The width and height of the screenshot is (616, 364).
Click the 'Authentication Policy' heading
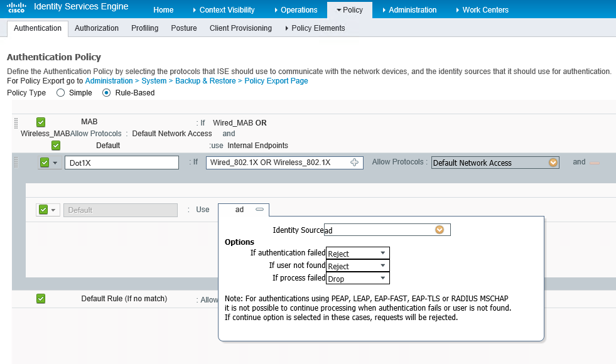pyautogui.click(x=54, y=57)
